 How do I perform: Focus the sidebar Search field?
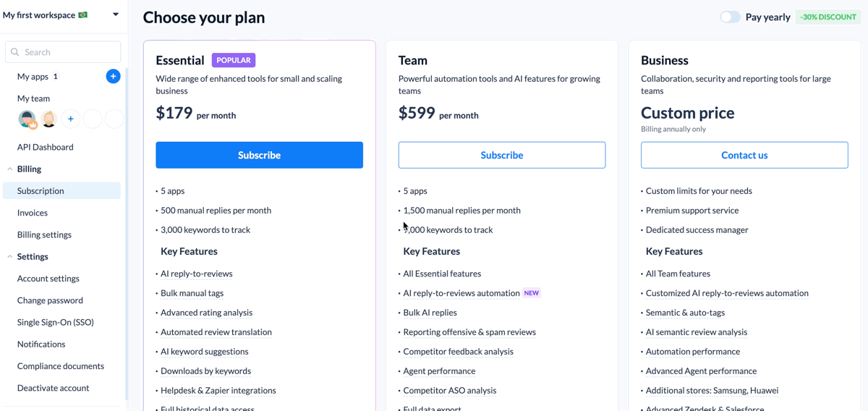click(63, 52)
